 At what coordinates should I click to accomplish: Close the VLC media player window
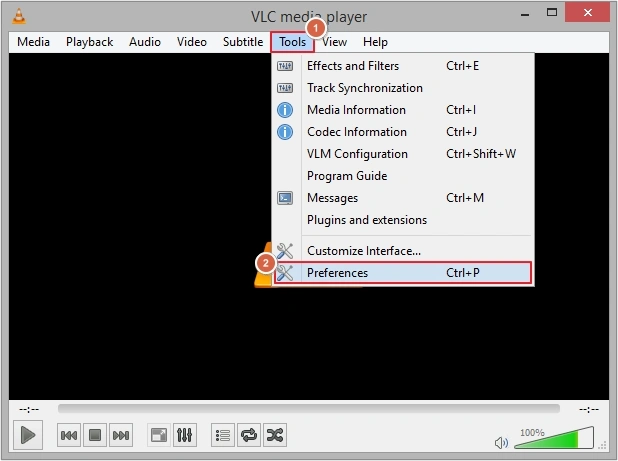click(x=587, y=13)
